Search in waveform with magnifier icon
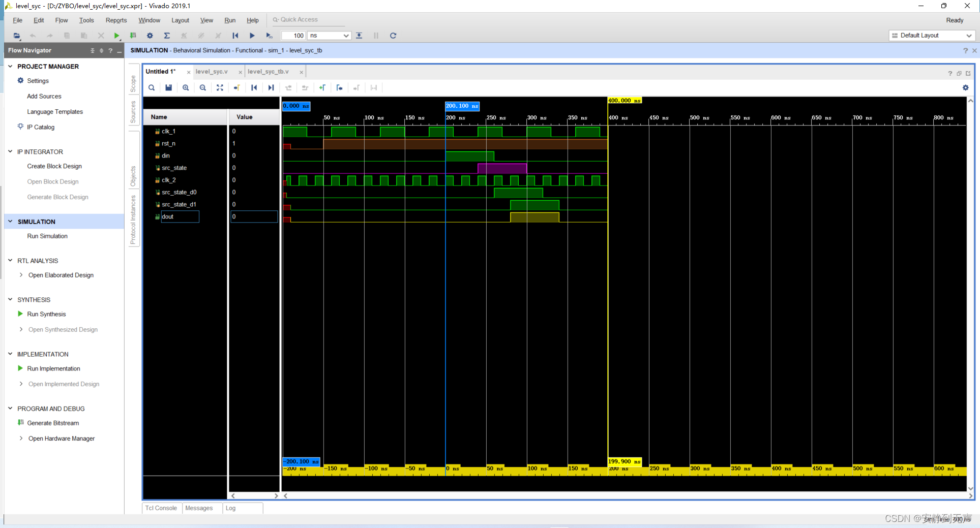Viewport: 980px width, 528px height. [152, 87]
